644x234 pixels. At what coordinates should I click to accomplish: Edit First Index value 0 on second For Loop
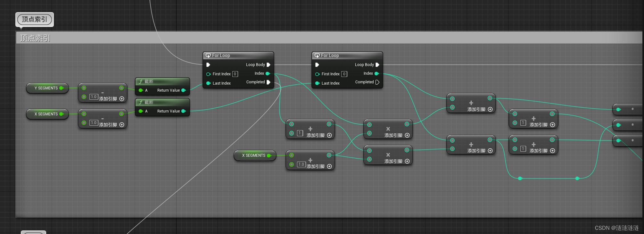[344, 74]
